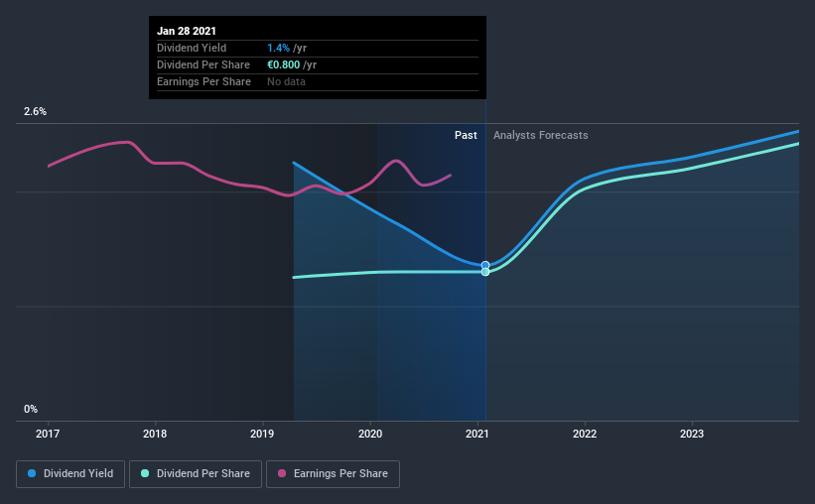Screen dimensions: 815x504
Task: Select the 2020 x-axis label
Action: [370, 434]
